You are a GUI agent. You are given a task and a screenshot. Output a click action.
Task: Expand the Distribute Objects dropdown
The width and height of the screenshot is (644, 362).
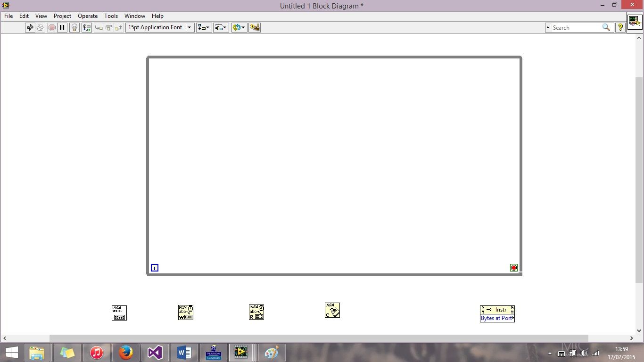[221, 27]
